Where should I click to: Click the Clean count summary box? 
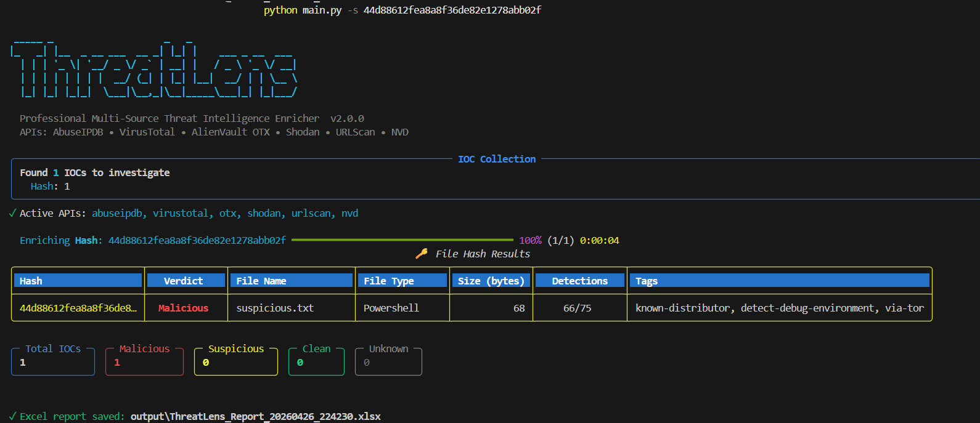(316, 360)
